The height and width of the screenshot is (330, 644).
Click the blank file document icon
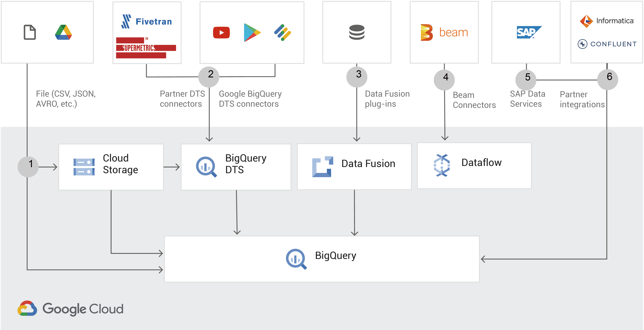point(30,32)
